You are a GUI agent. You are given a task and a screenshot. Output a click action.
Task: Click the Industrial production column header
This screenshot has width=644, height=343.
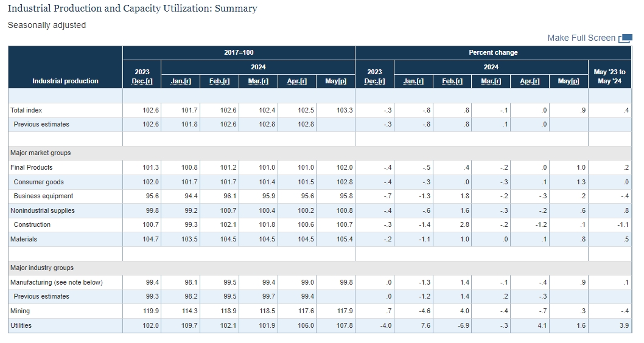pos(65,81)
